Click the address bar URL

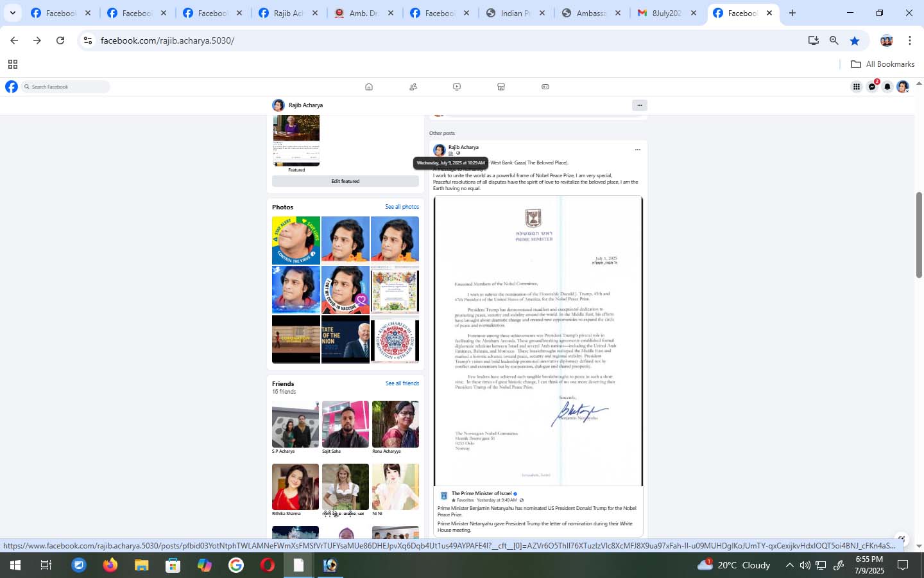click(x=167, y=40)
